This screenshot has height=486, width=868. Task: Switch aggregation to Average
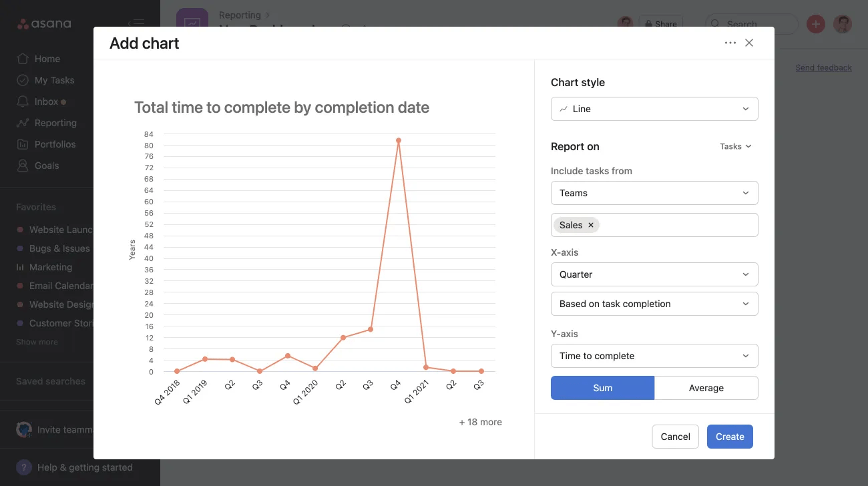pos(706,388)
